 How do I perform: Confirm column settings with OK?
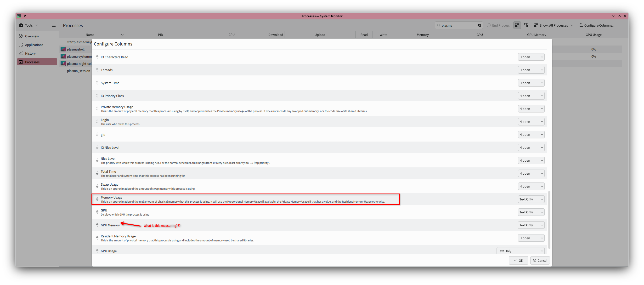(518, 260)
